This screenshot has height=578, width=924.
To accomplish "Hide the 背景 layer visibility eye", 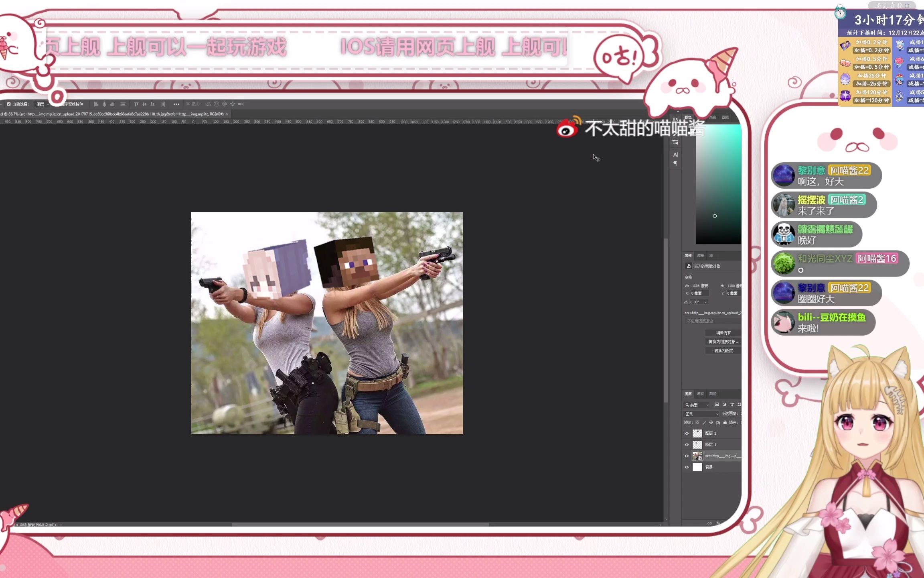I will click(687, 467).
